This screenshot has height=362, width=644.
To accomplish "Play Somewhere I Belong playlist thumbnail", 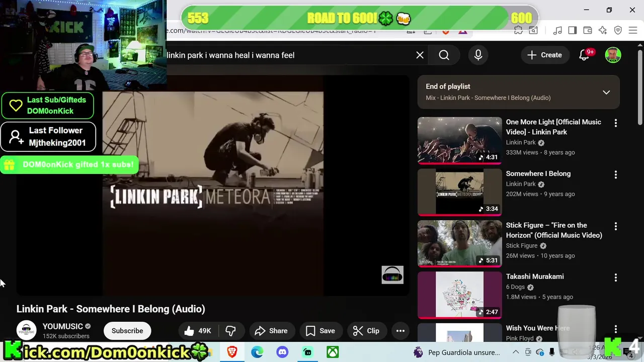I will 459,192.
